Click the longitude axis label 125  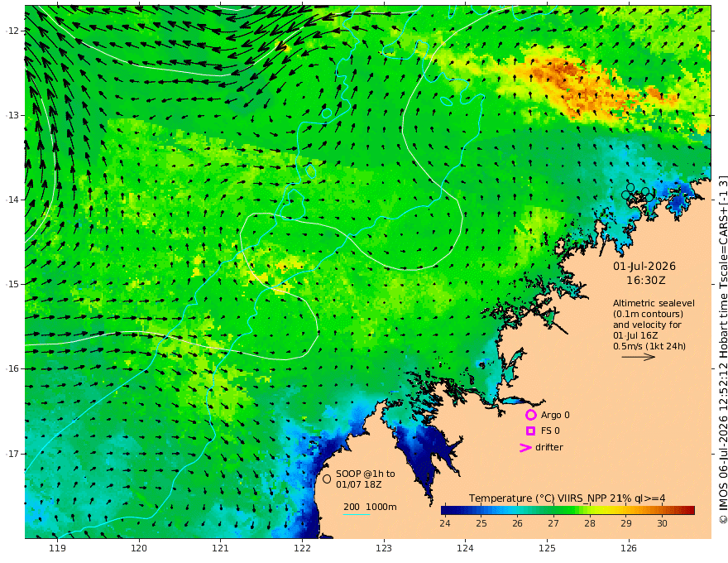pos(548,549)
